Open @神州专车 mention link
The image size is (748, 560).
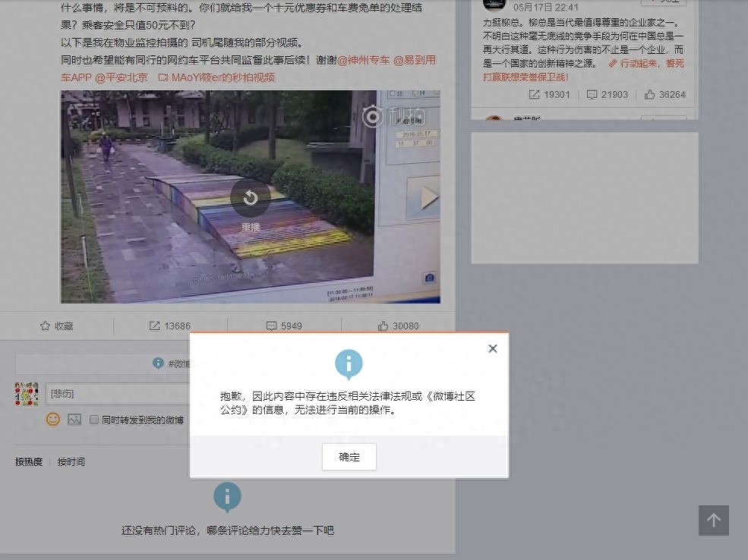click(364, 60)
